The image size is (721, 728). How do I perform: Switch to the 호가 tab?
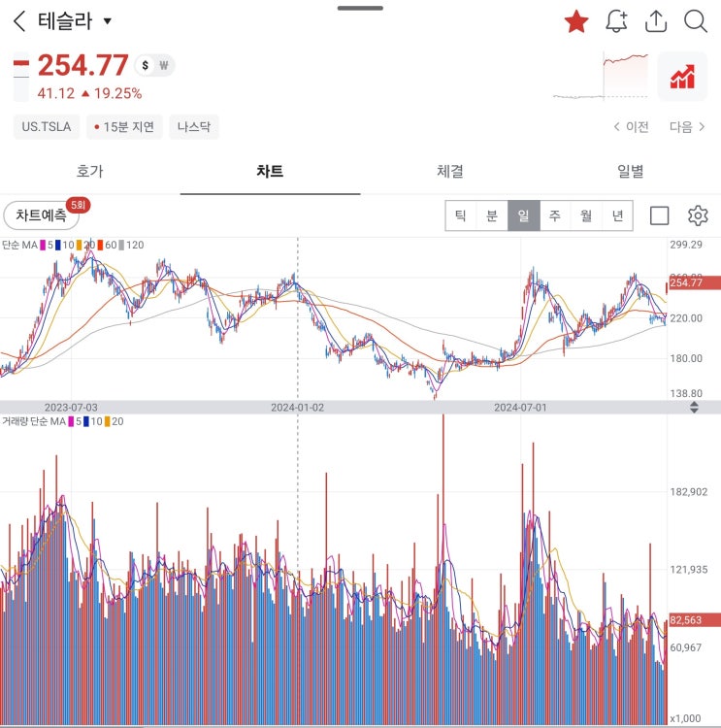(89, 171)
